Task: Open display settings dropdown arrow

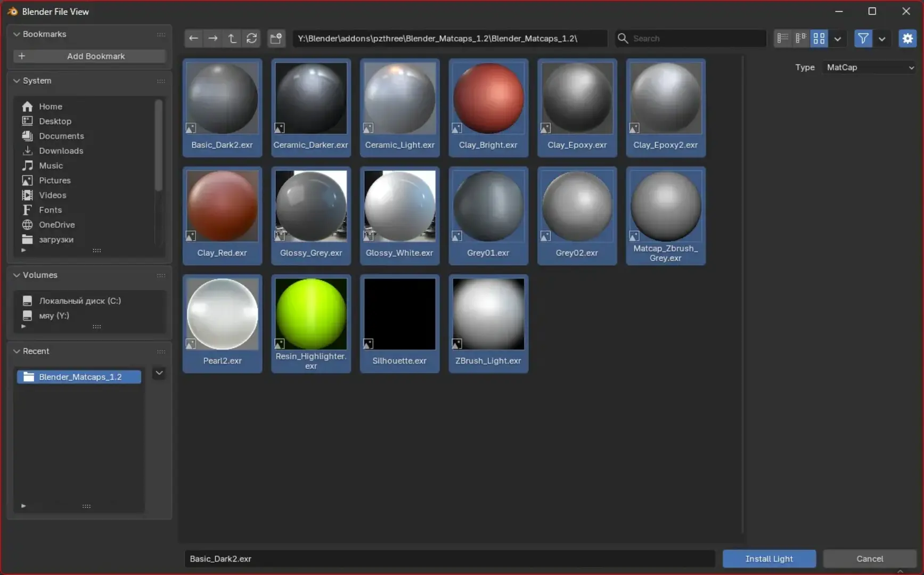Action: coord(838,39)
